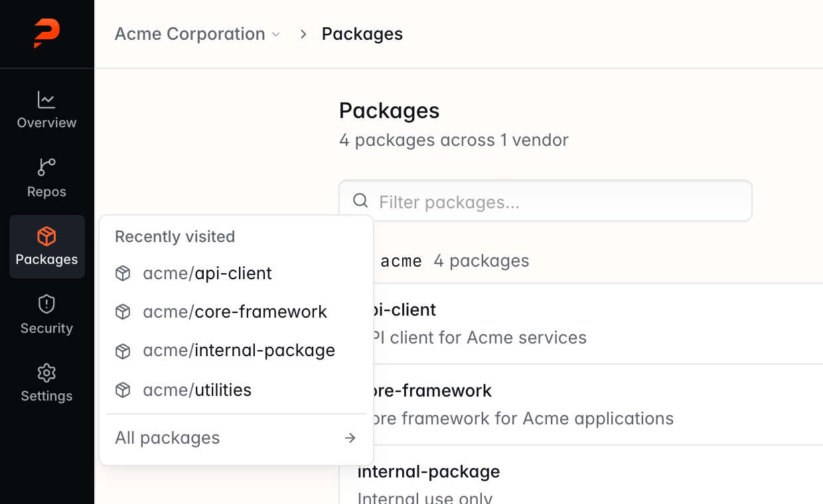The width and height of the screenshot is (823, 504).
Task: Open Settings from the sidebar
Action: [47, 383]
